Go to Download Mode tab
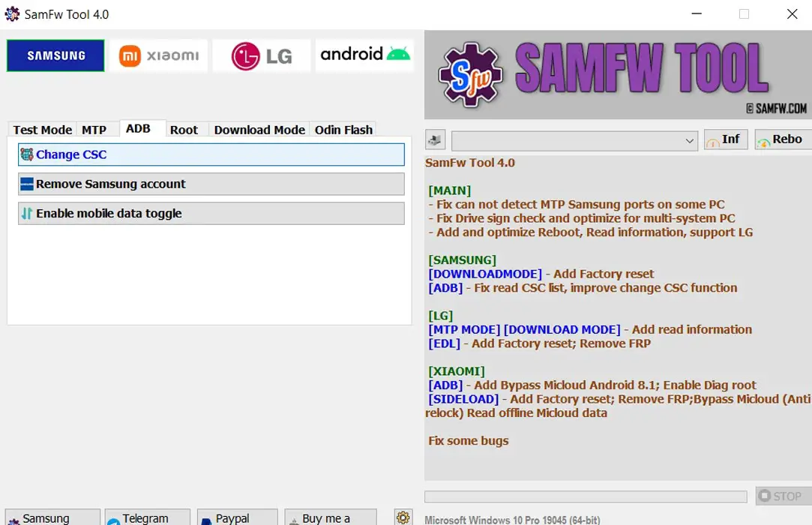 click(259, 130)
